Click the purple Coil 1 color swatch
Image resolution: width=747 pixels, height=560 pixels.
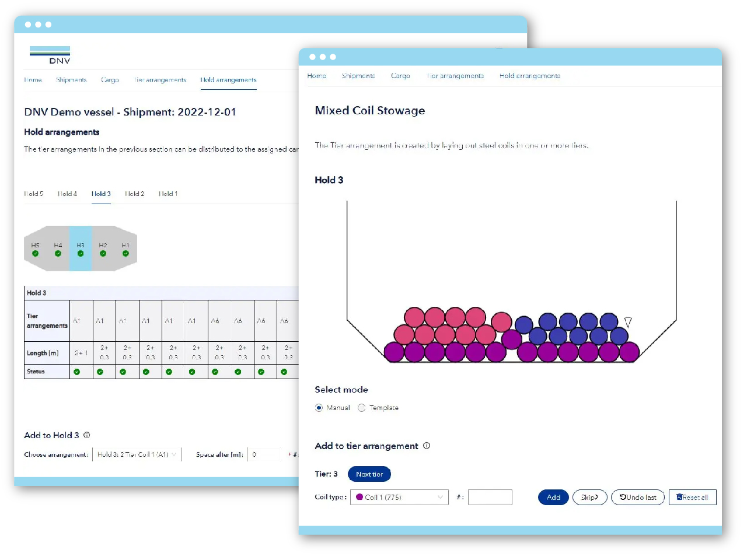[x=359, y=497]
